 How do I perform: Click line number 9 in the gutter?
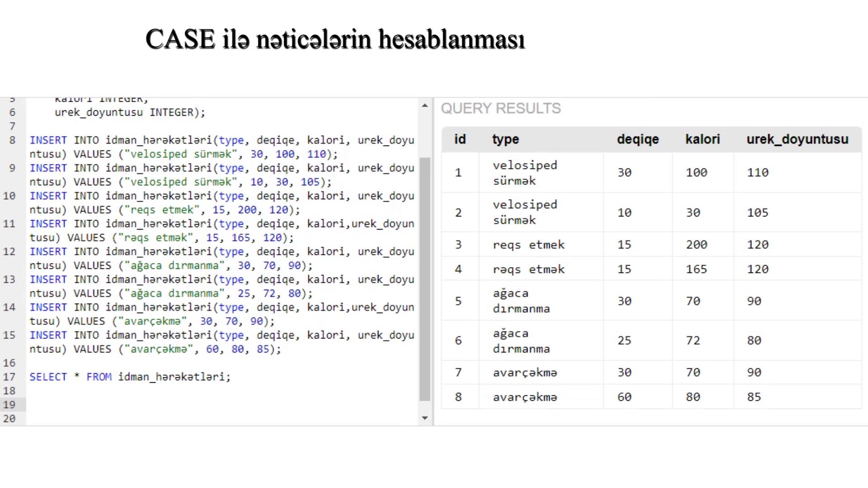pyautogui.click(x=12, y=168)
